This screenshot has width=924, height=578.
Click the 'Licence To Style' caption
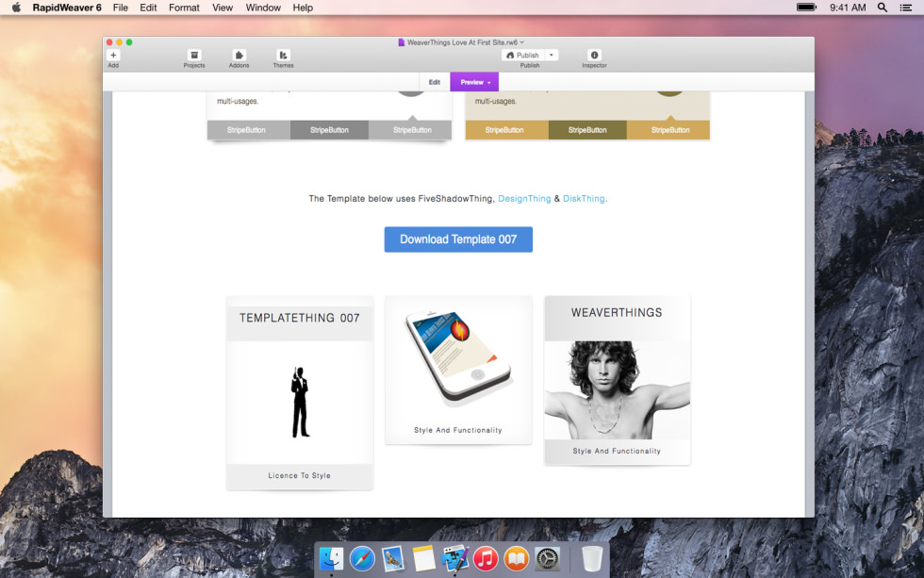coord(300,475)
